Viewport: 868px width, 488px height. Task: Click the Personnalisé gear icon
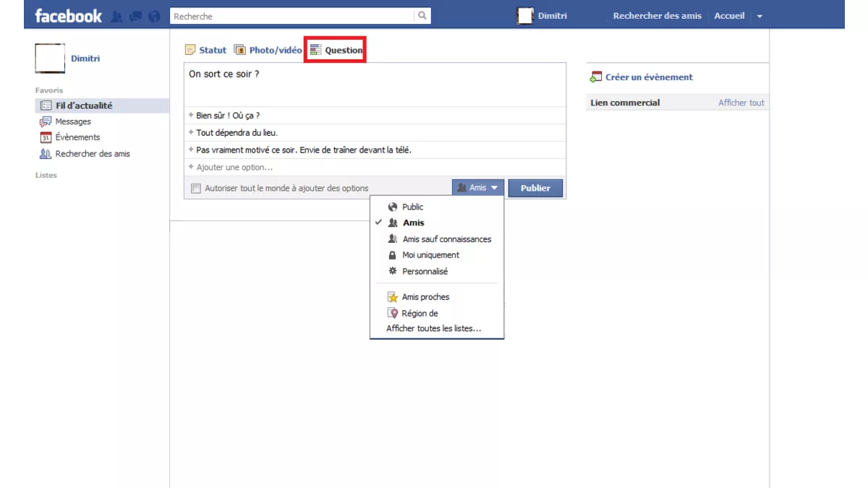393,271
